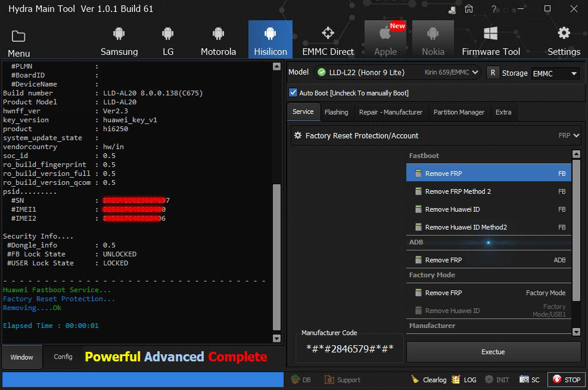Click the home icon in title bar
Screen dimensions: 588x390
(x=469, y=8)
